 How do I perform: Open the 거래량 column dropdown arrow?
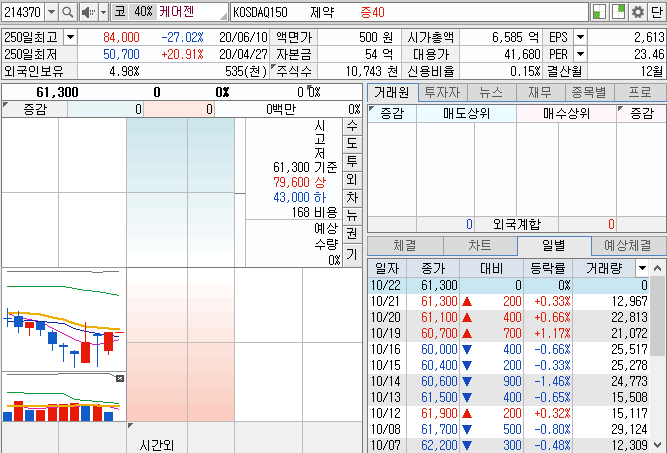pyautogui.click(x=642, y=268)
